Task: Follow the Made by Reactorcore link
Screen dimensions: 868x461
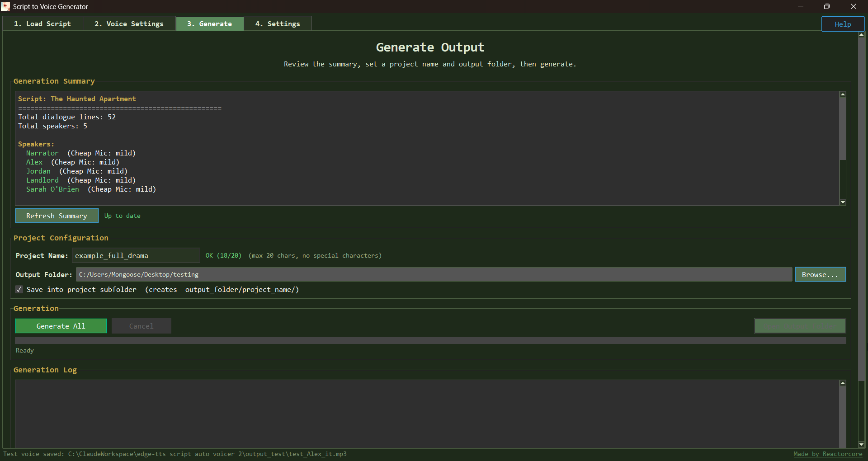Action: [828, 454]
